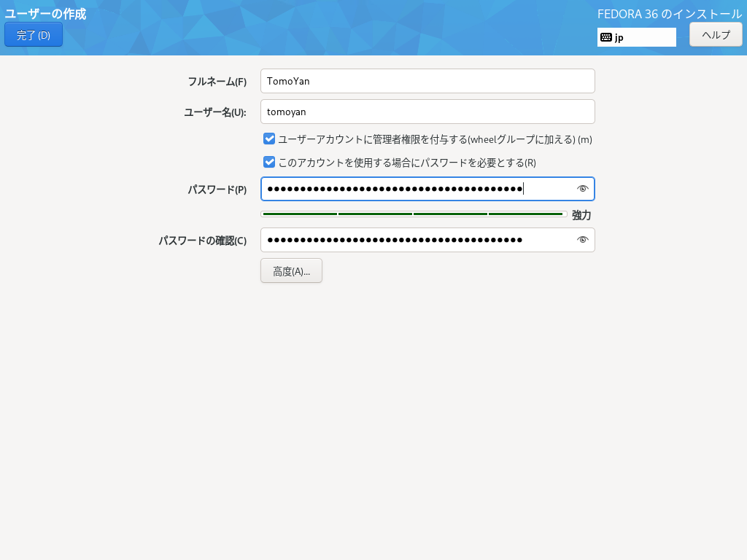Click inside the パスワード password field
Image resolution: width=747 pixels, height=560 pixels.
(x=427, y=189)
